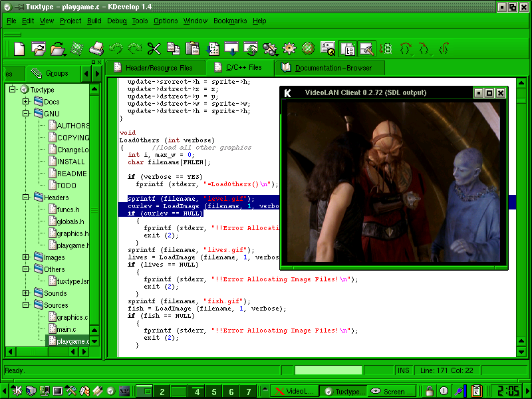Click the open file folder icon
The height and width of the screenshot is (399, 532).
[58, 49]
